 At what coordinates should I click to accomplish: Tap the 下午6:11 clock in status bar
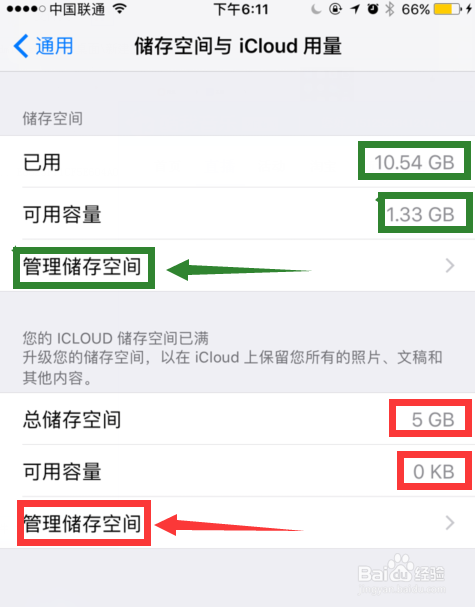(241, 9)
